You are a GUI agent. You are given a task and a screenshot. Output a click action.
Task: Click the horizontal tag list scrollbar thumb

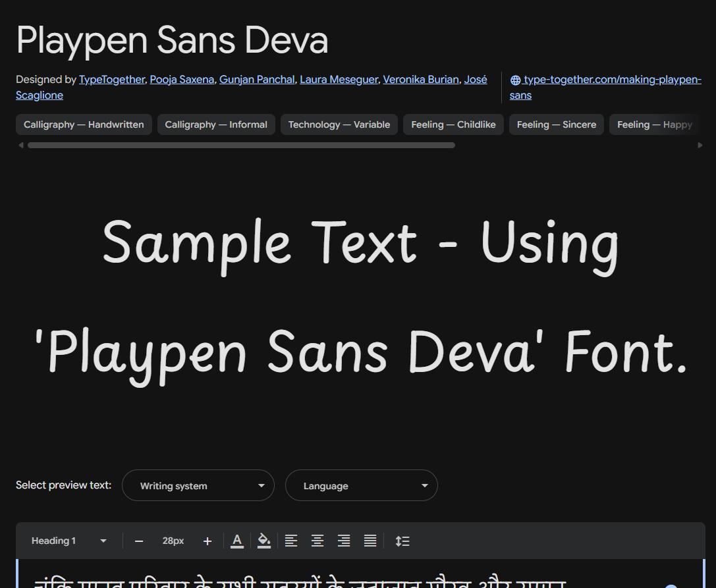coord(241,145)
